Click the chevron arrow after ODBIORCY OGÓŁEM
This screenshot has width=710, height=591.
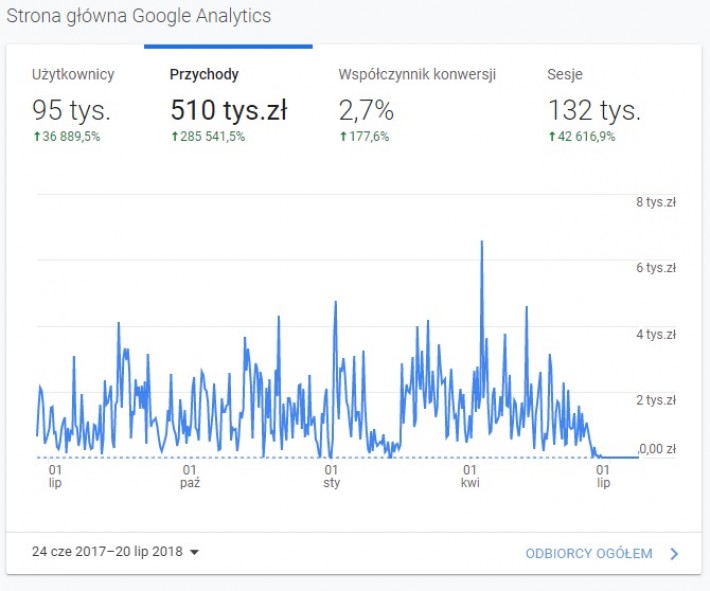click(674, 553)
